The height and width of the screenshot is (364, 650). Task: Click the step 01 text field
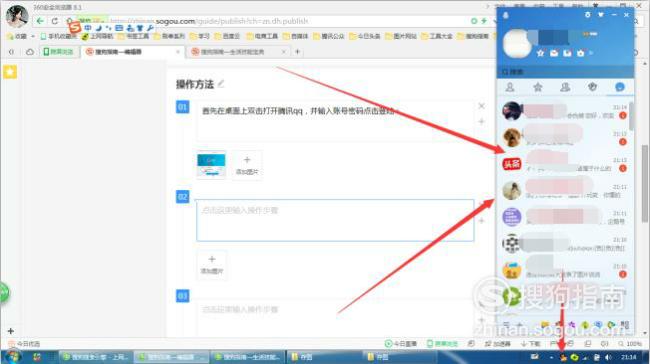point(335,121)
